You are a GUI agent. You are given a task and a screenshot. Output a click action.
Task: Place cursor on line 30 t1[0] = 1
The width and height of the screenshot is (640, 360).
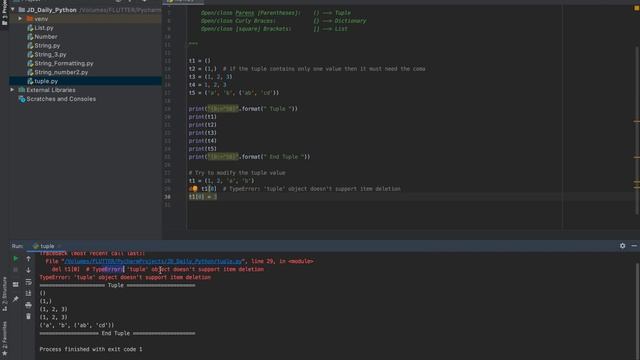202,197
